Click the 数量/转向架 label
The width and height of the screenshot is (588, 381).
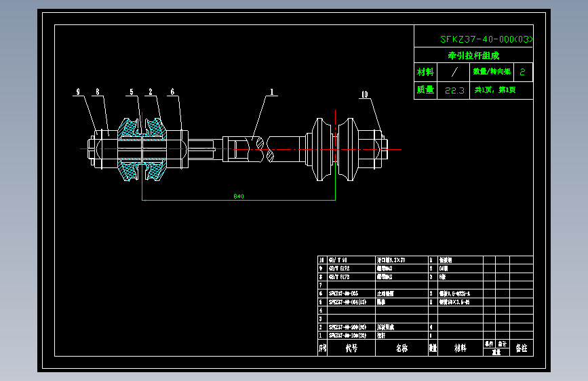tap(492, 71)
